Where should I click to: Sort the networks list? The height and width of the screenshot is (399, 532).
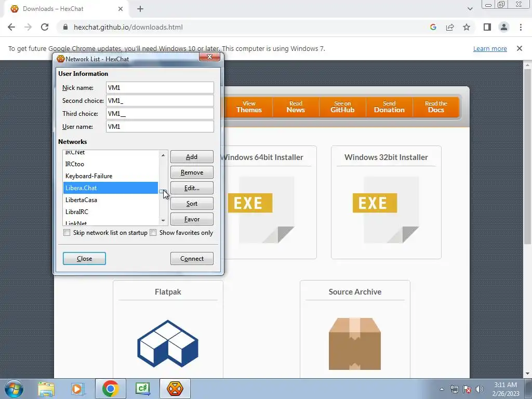[x=192, y=204]
